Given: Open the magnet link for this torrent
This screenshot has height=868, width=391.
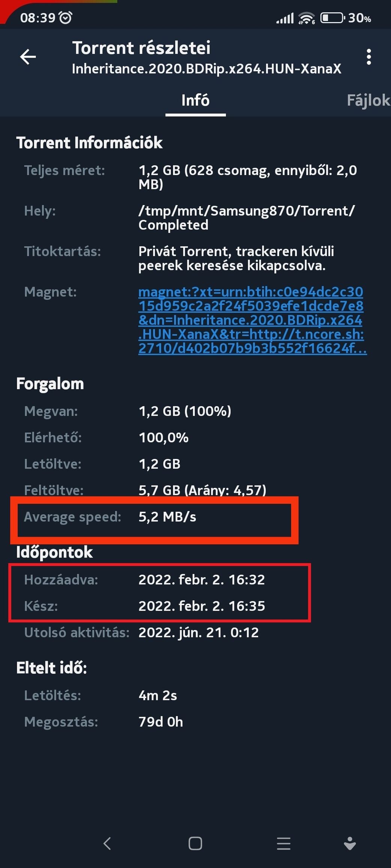Looking at the screenshot, I should click(252, 320).
